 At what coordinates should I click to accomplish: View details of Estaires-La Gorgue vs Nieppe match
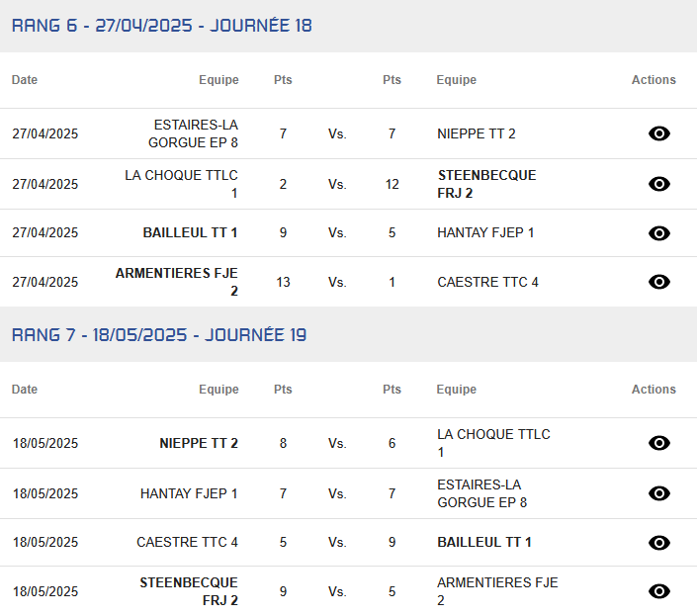pos(659,133)
